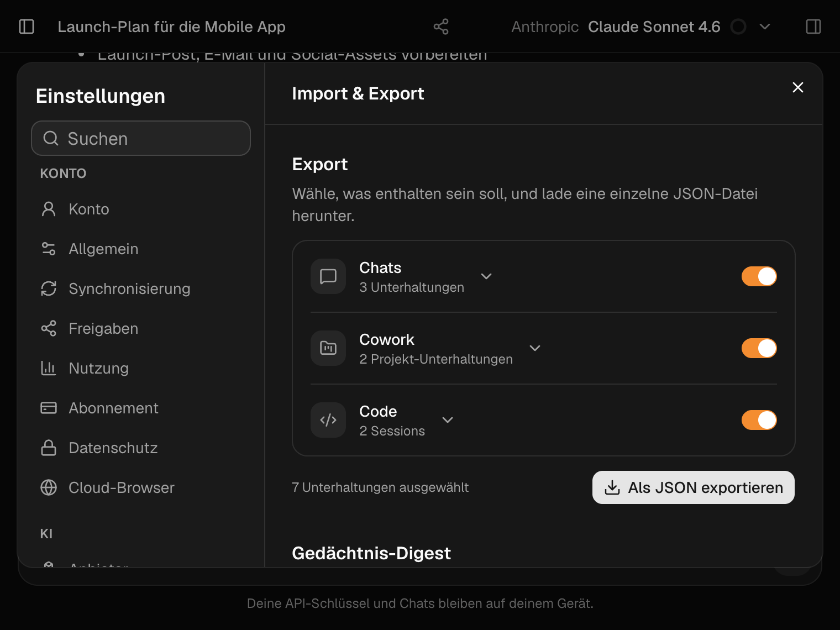
Task: Select the Claude Sonnet 4.6 model name
Action: point(654,27)
